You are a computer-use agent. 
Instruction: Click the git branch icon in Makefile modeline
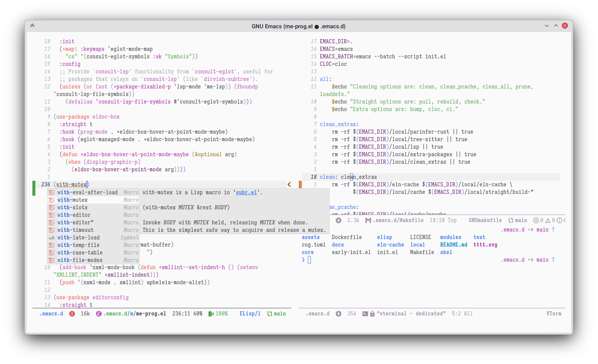click(x=511, y=220)
